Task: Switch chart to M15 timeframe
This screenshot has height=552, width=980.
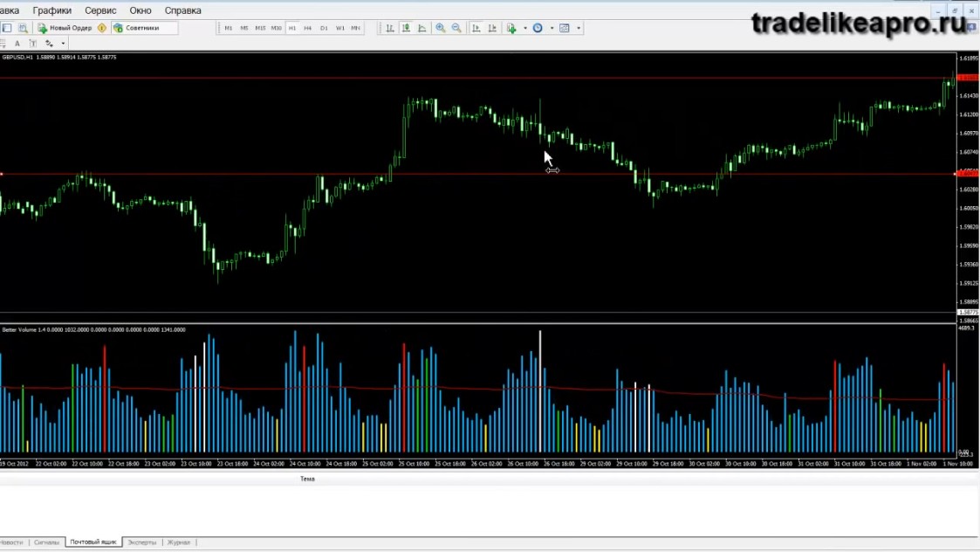Action: (x=260, y=28)
